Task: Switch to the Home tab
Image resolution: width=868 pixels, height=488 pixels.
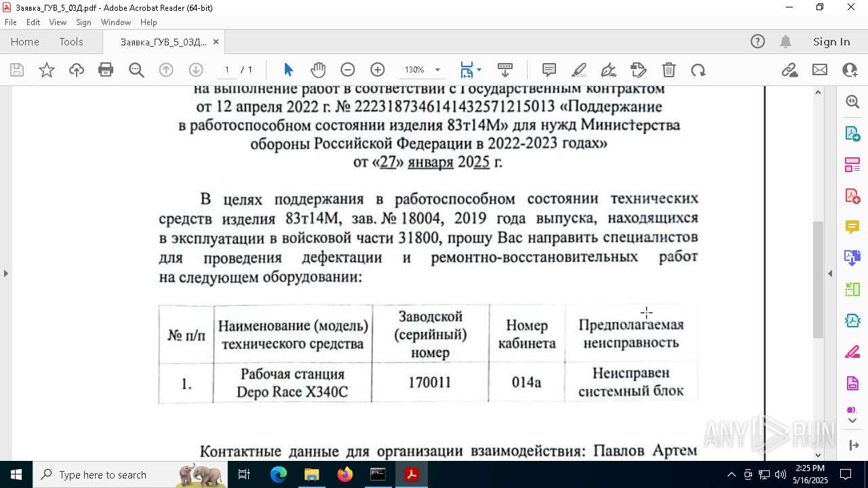Action: (25, 41)
